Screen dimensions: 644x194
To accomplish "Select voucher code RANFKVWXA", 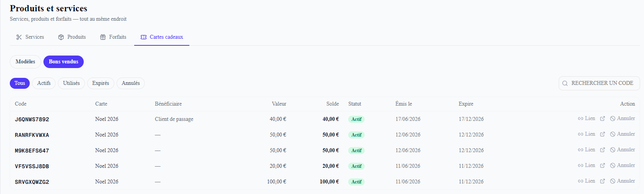I will coord(32,135).
